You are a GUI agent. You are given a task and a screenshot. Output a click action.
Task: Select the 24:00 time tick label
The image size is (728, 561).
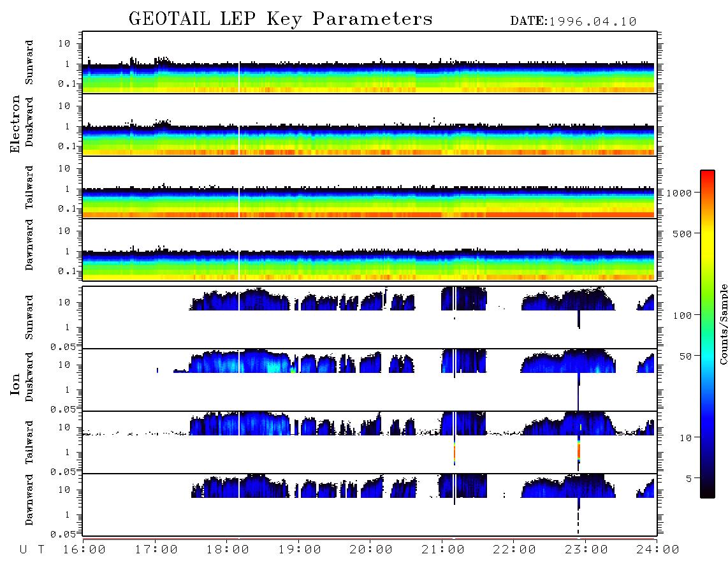coord(658,550)
